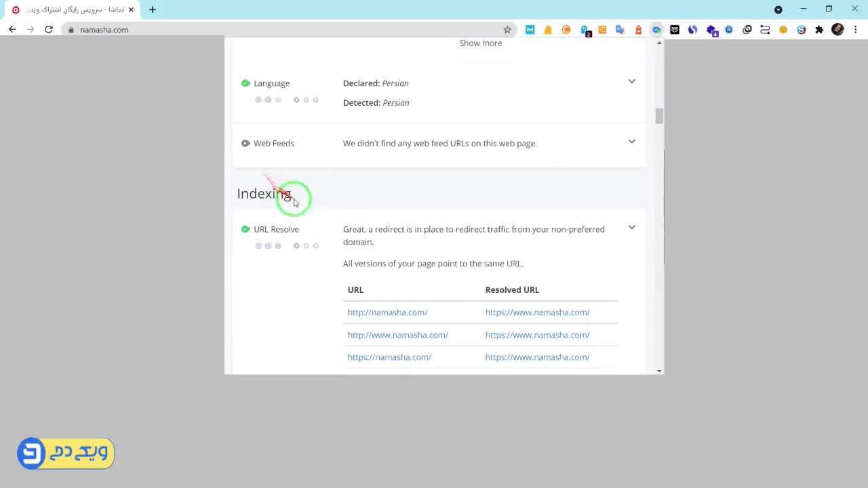This screenshot has height=488, width=868.
Task: Click the browser profile avatar
Action: coord(837,30)
